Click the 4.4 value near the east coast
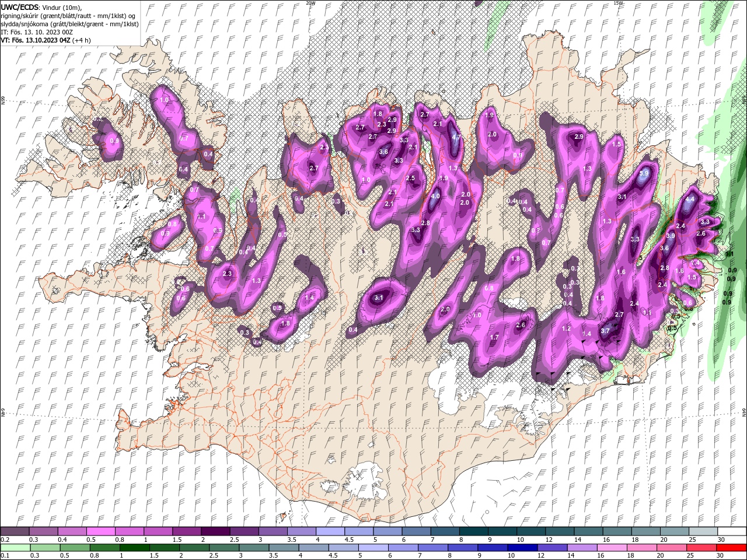The width and height of the screenshot is (747, 560). click(x=690, y=199)
